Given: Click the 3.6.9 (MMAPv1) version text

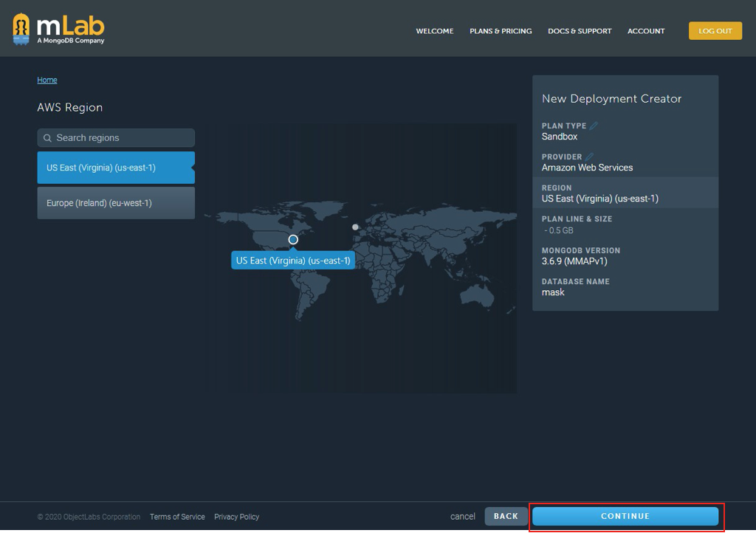Looking at the screenshot, I should point(574,261).
